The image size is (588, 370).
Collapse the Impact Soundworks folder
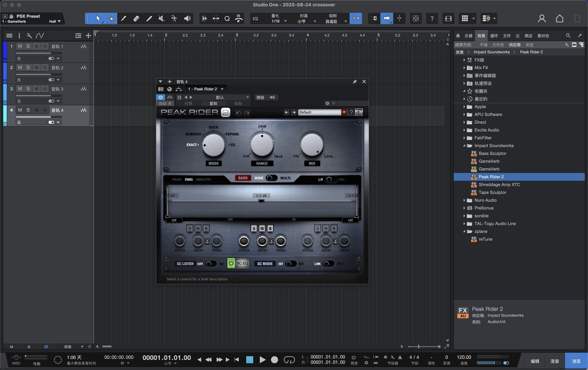pyautogui.click(x=464, y=145)
